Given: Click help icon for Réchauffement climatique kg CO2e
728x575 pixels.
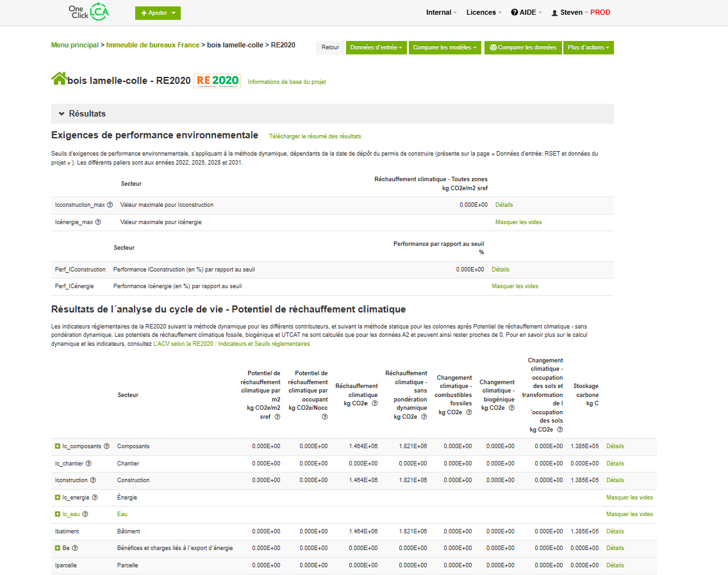Looking at the screenshot, I should 374,403.
